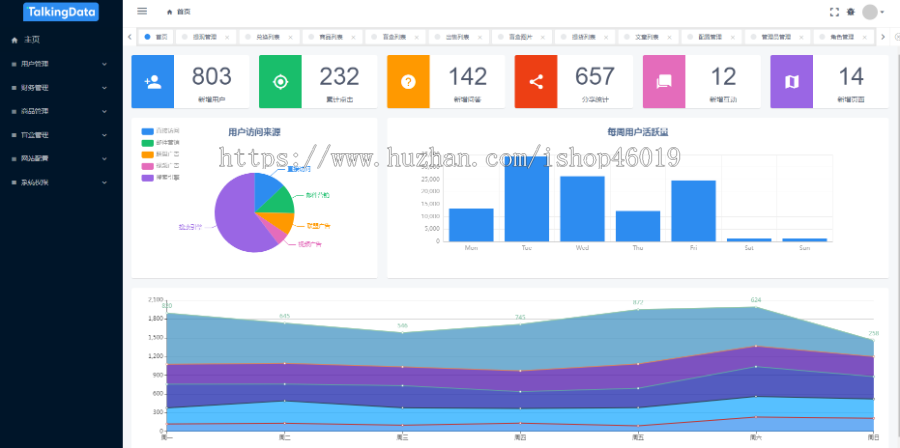Click the pink chat bubble icon card
Image resolution: width=900 pixels, height=448 pixels.
pos(664,81)
